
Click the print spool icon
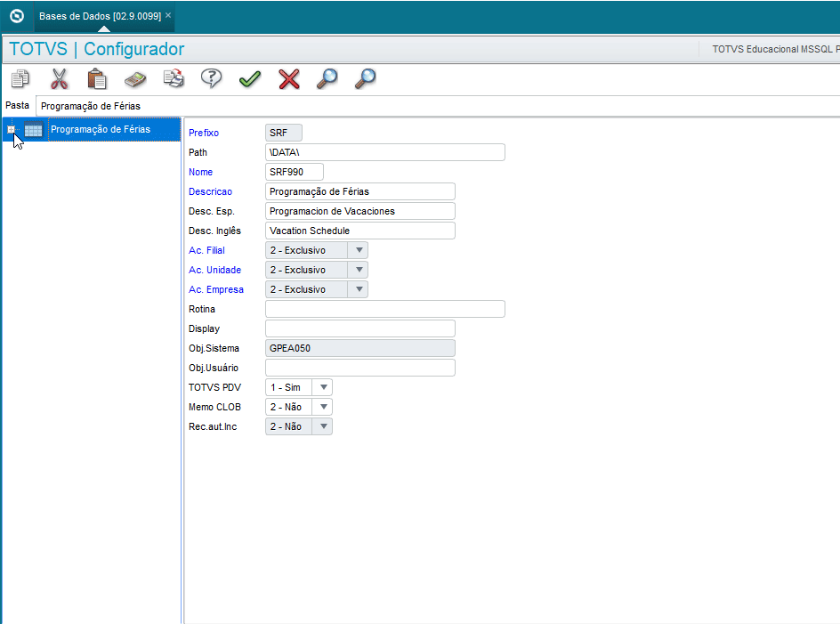pyautogui.click(x=174, y=79)
